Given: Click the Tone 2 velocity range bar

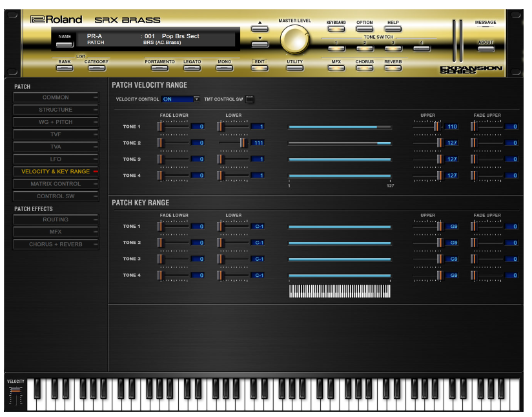Looking at the screenshot, I should point(340,143).
